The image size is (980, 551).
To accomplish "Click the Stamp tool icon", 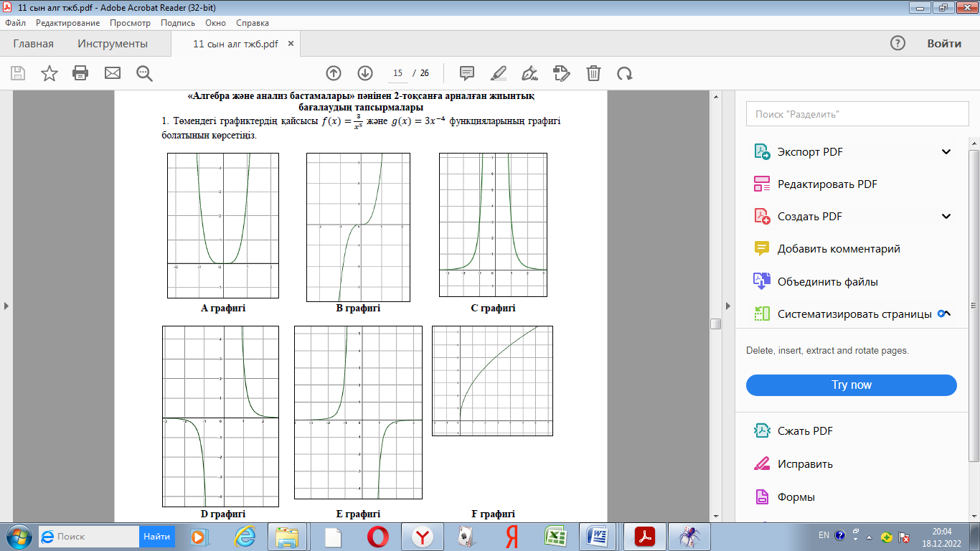I will 562,72.
